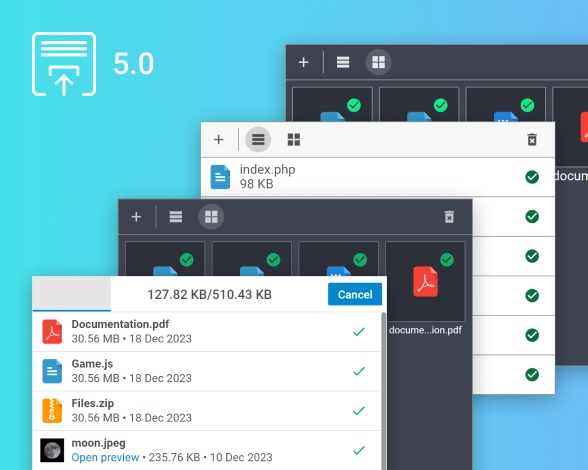Click trash clear icon in middle dark window
Image resolution: width=588 pixels, height=470 pixels.
click(x=449, y=217)
